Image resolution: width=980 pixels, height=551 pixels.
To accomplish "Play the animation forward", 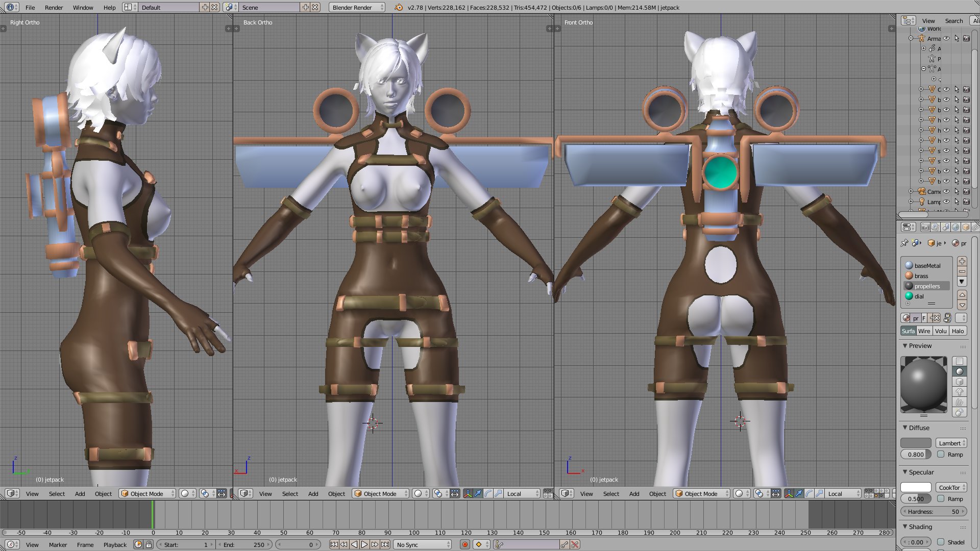I will pyautogui.click(x=364, y=544).
